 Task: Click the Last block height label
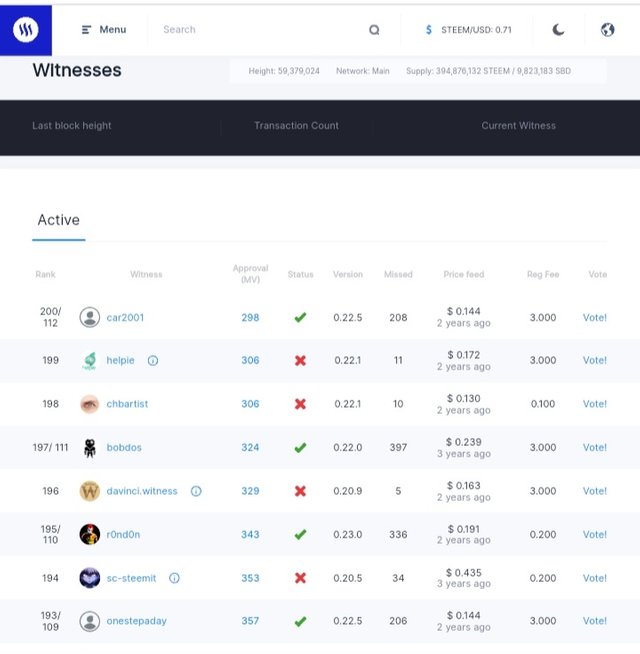pyautogui.click(x=72, y=126)
